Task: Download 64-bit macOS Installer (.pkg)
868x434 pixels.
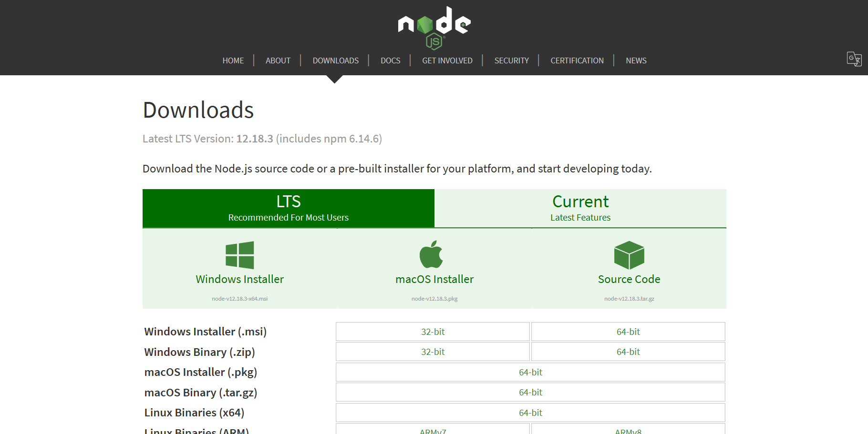Action: [530, 372]
